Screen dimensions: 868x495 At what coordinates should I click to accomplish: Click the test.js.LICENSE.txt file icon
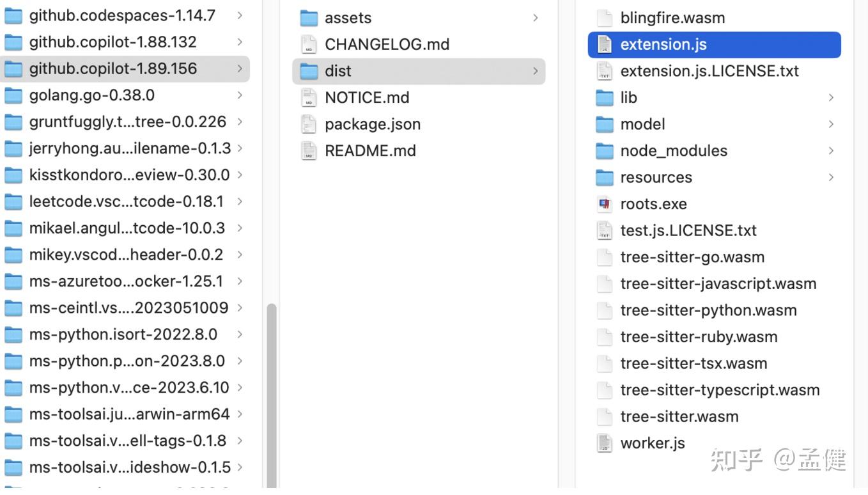point(605,230)
